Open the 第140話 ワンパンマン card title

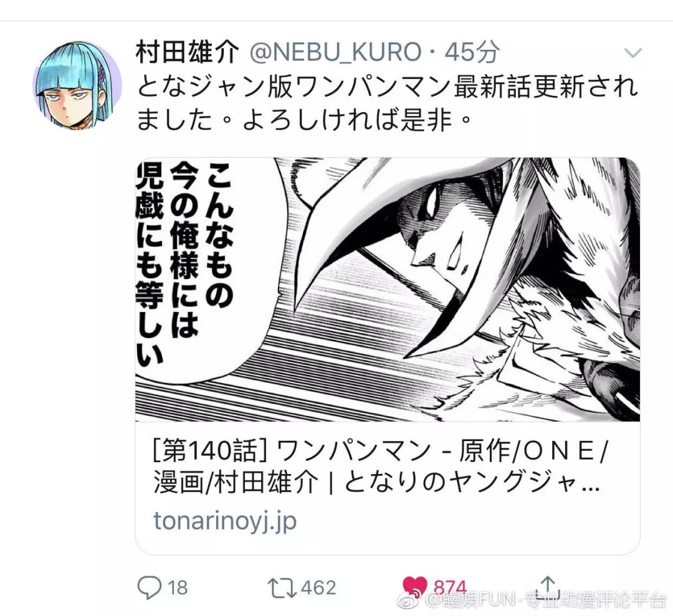pos(381,451)
